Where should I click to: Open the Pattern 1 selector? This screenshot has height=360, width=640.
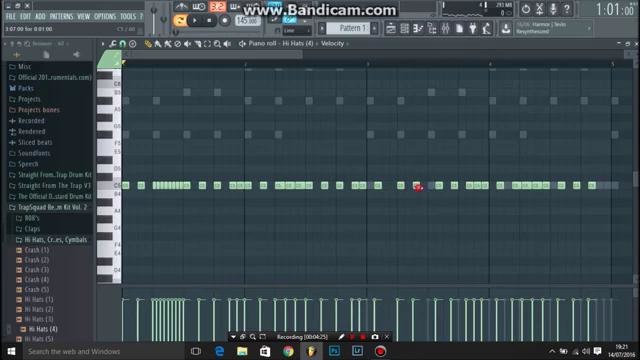tap(348, 28)
